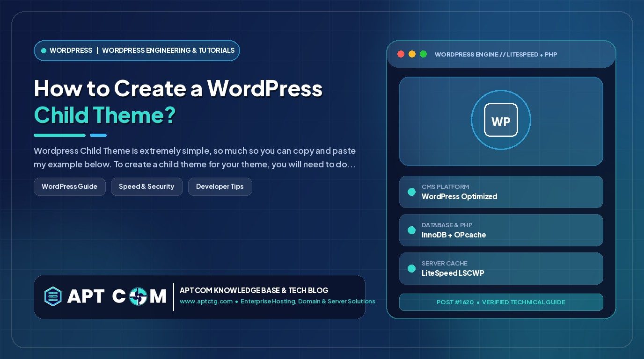This screenshot has width=644, height=359.
Task: Click the yellow minimize dot in the mock window
Action: 412,54
